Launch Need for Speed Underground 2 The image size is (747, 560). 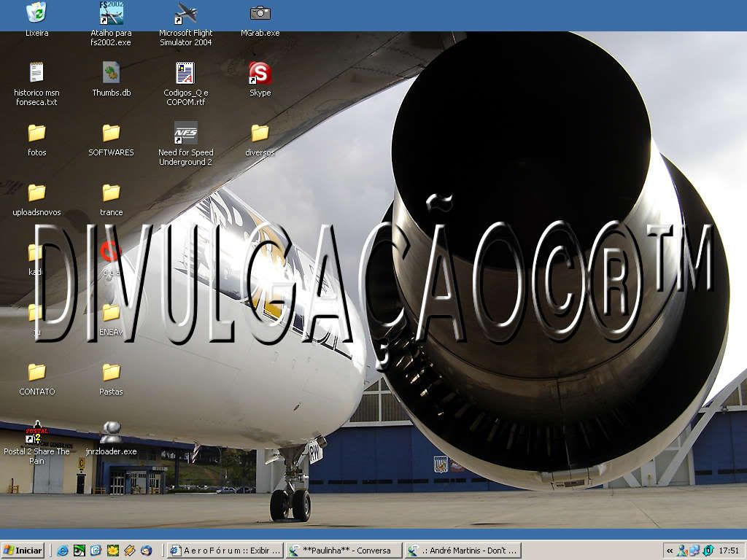(x=185, y=133)
